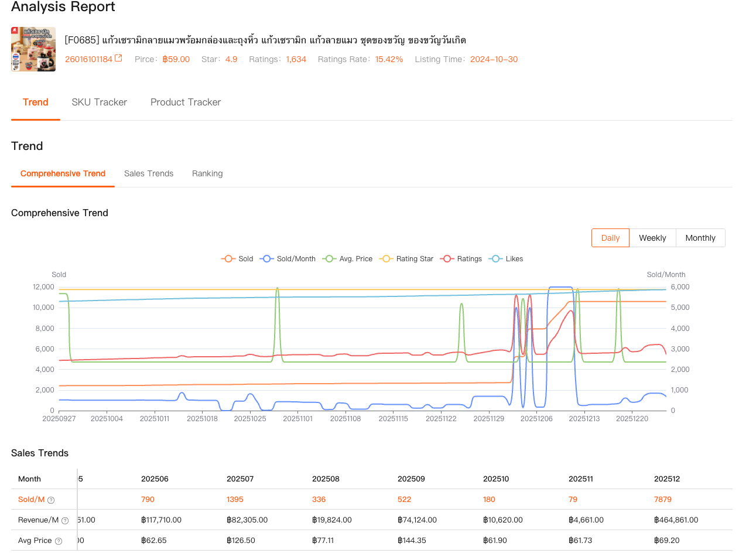The image size is (739, 560).
Task: Select the Monthly chart granularity
Action: point(700,238)
